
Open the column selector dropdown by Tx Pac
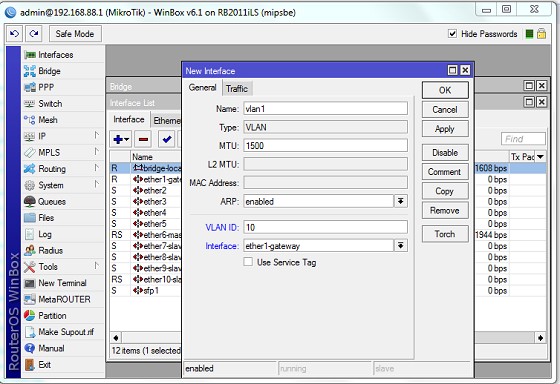(x=540, y=156)
